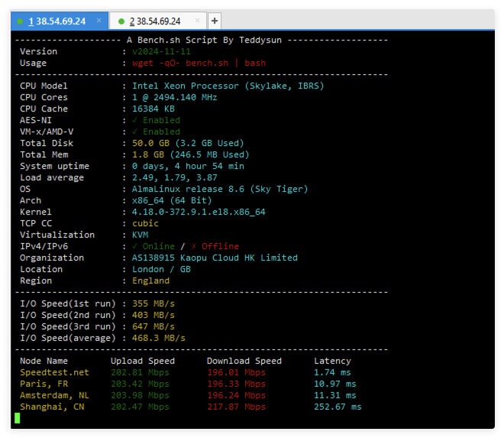
Task: Click the green terminal cursor block
Action: [18, 418]
